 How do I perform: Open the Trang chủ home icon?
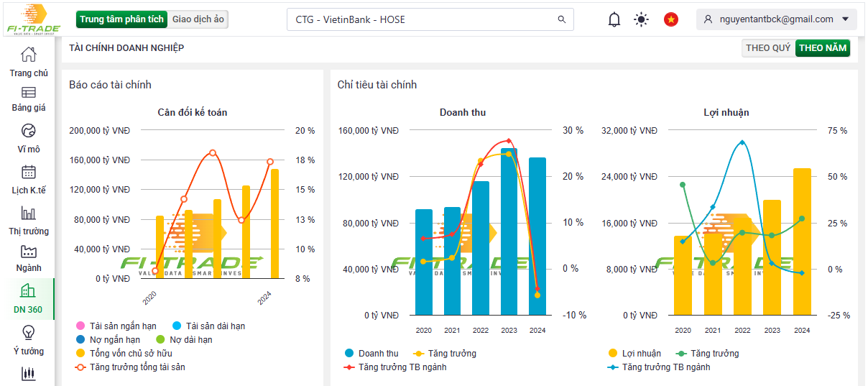coord(28,55)
